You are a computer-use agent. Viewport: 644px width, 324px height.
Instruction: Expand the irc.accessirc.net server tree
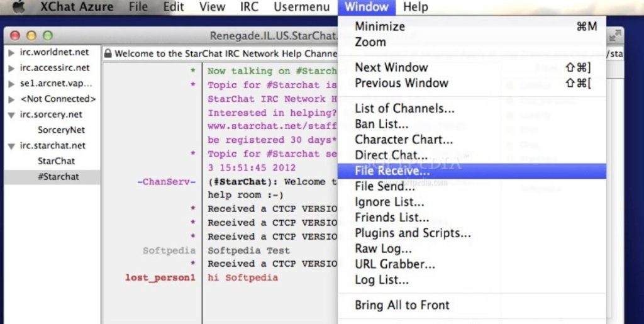pos(11,68)
